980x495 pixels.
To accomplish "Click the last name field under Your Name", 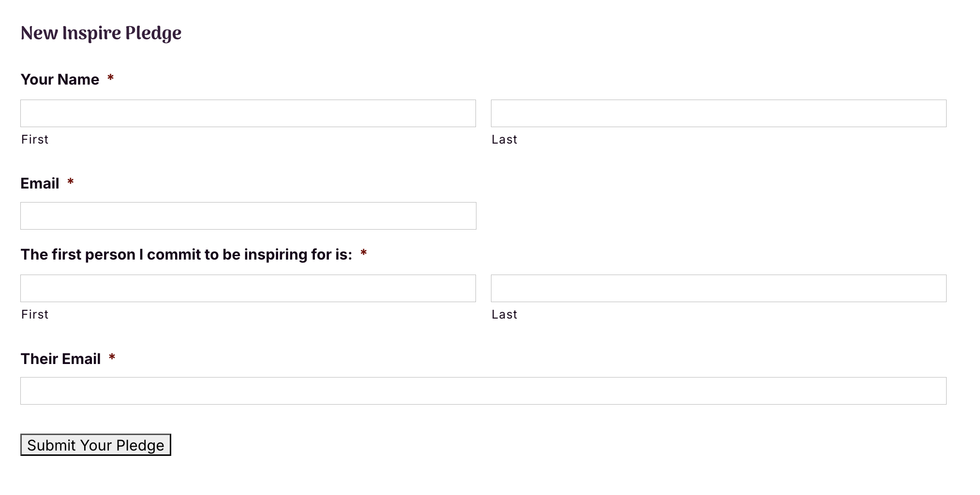I will 718,113.
